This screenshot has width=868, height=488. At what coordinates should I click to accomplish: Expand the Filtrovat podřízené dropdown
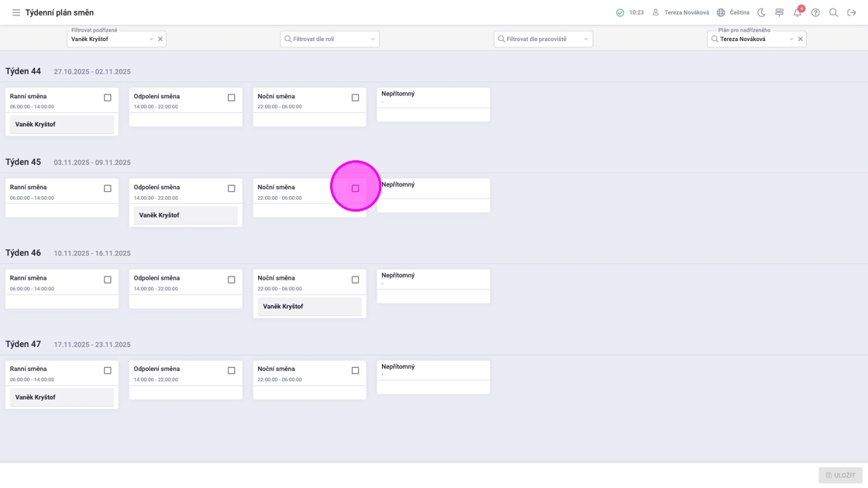tap(151, 40)
